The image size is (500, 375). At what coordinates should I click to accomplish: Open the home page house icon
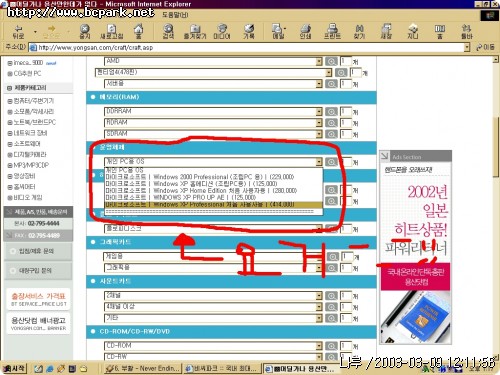138,32
